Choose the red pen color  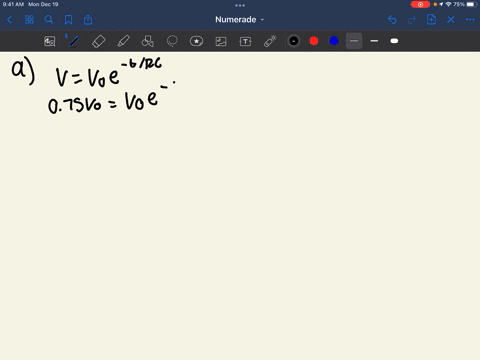tap(314, 41)
